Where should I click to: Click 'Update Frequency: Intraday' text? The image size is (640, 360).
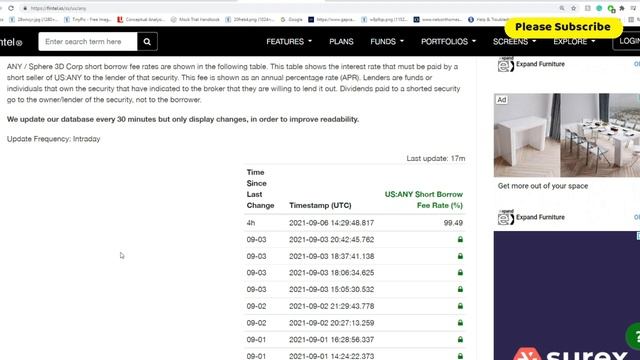pos(53,139)
